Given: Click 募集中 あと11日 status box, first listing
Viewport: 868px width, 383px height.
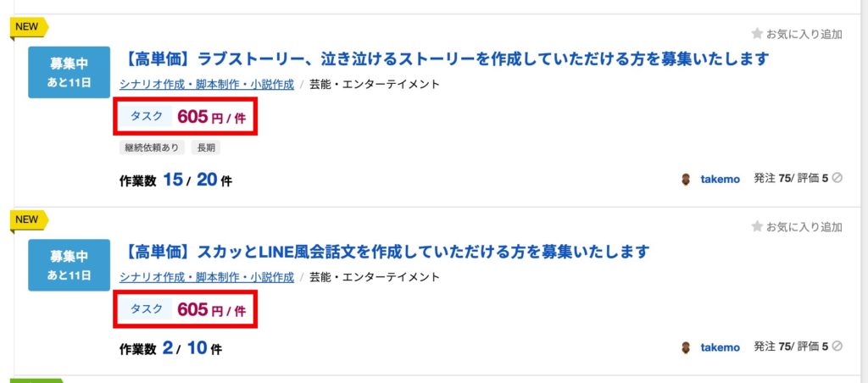Looking at the screenshot, I should [x=70, y=73].
